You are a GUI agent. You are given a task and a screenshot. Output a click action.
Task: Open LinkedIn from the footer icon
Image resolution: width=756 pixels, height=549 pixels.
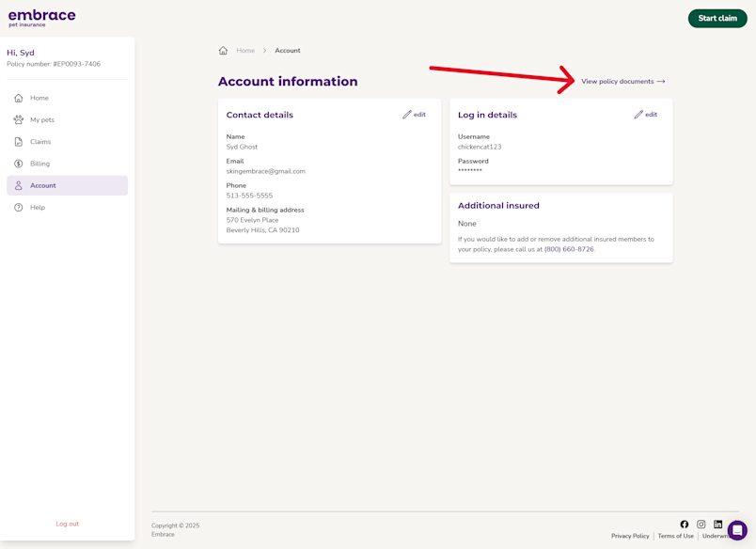point(718,524)
